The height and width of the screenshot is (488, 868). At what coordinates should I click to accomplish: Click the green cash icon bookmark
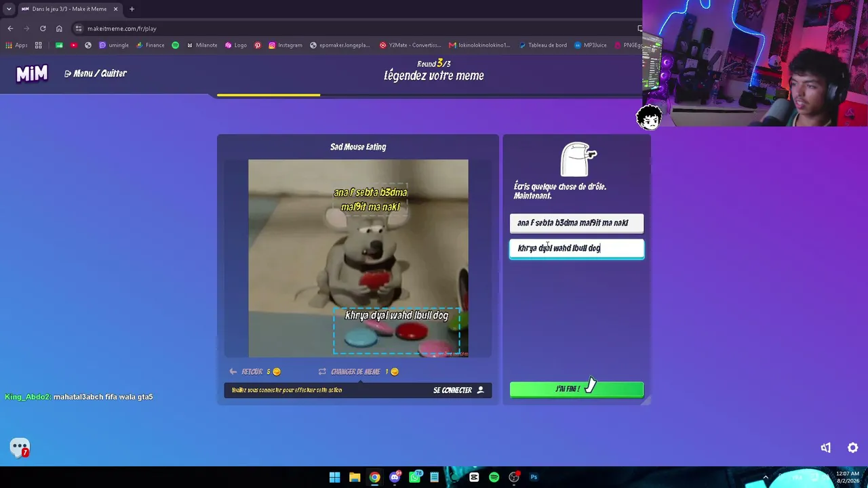59,45
